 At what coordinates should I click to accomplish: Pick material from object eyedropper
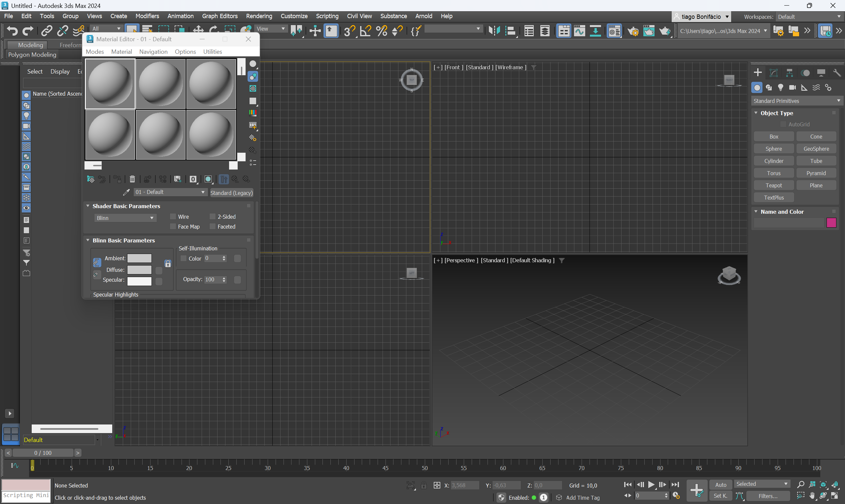[x=126, y=192]
